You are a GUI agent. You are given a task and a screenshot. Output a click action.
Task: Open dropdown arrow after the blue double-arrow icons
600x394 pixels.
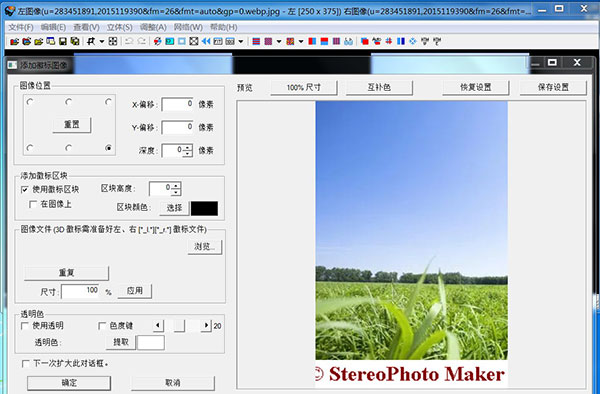coord(241,41)
